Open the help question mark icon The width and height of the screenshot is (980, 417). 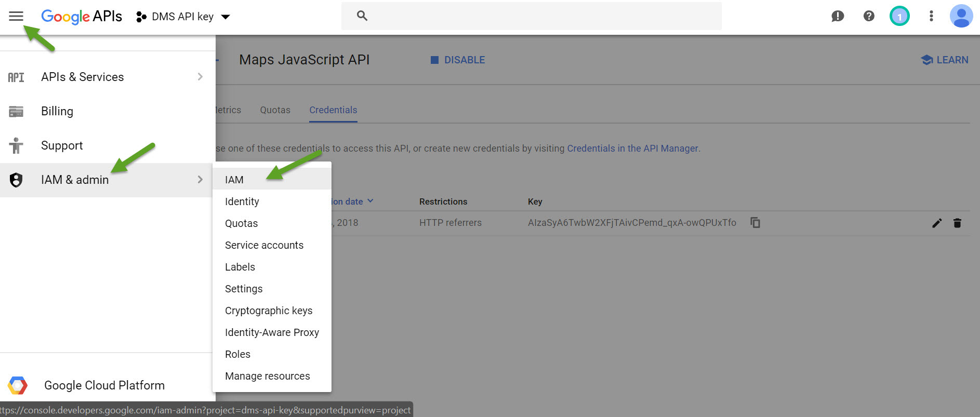pyautogui.click(x=869, y=16)
